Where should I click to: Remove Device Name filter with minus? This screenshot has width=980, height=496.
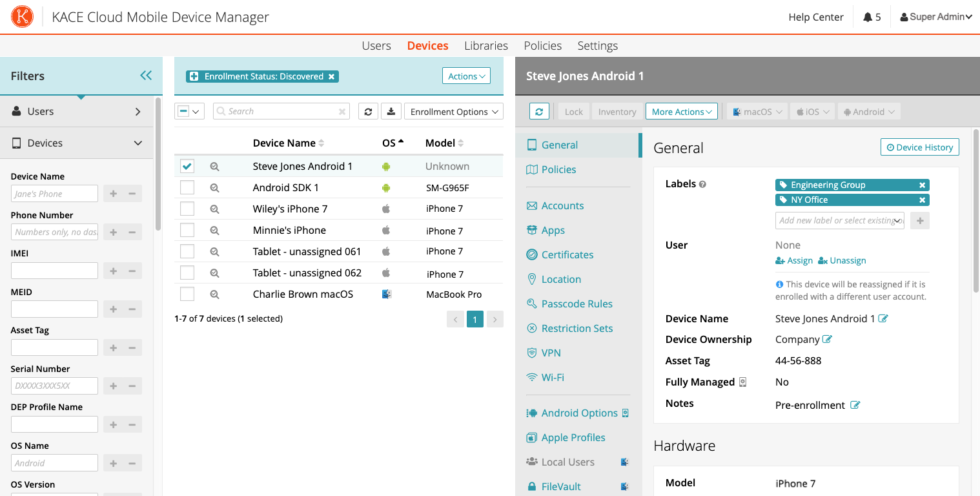point(132,194)
